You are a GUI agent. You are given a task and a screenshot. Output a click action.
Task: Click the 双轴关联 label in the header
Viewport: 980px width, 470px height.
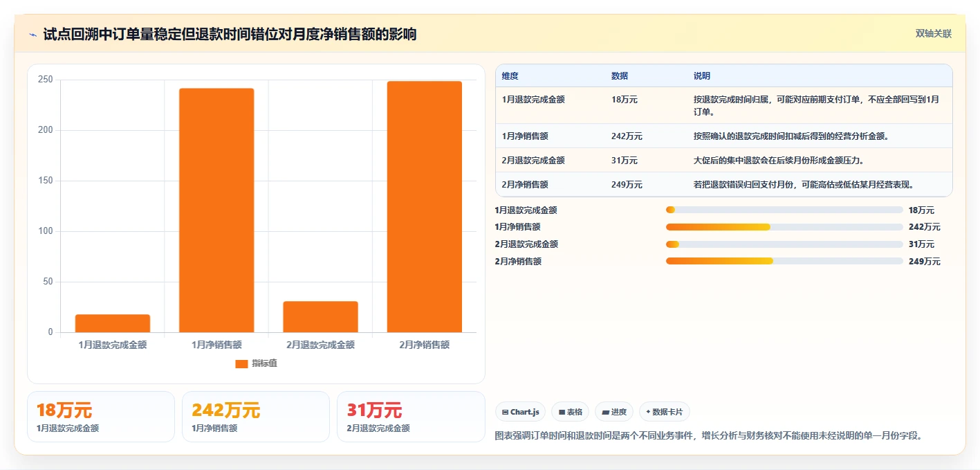pos(934,34)
